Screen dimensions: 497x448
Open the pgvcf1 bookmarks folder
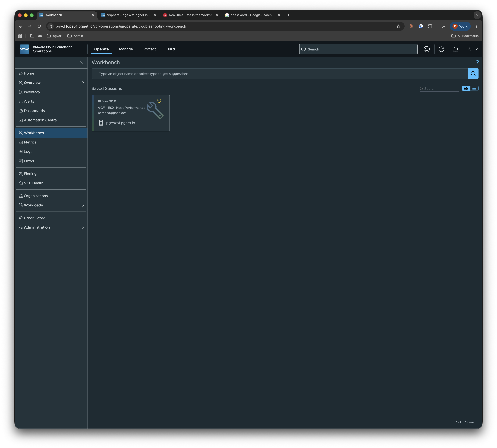point(54,36)
